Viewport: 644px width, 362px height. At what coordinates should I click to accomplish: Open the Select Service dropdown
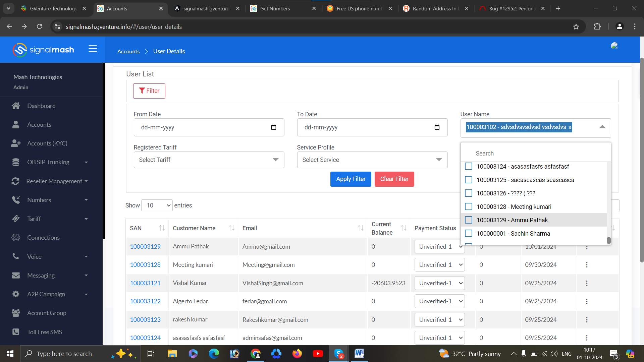(x=372, y=160)
